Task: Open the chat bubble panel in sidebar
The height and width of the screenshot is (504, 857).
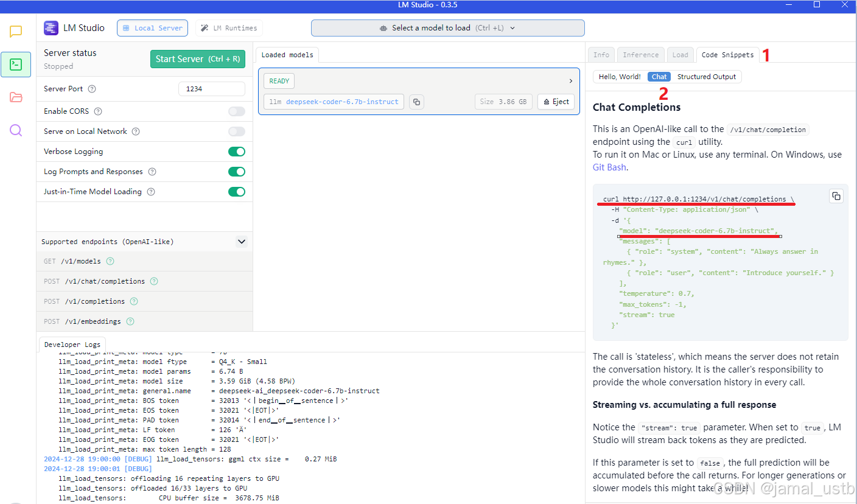Action: point(16,30)
